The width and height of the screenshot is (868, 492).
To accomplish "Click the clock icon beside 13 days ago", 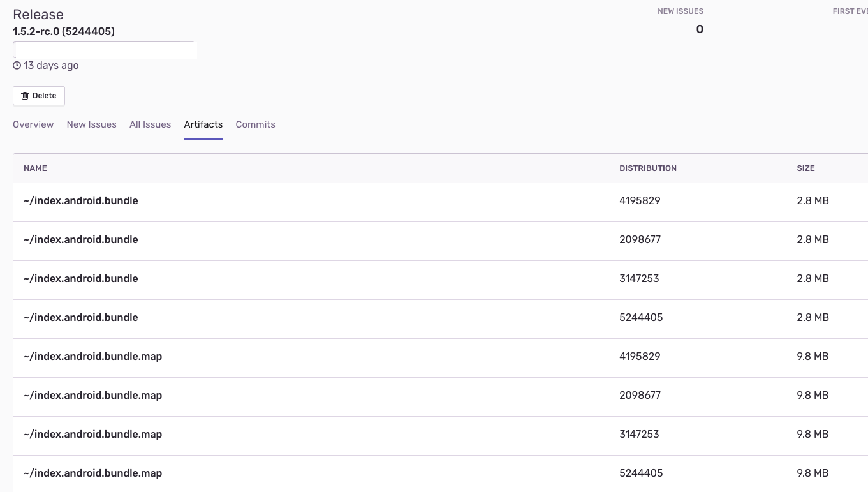I will pos(17,65).
